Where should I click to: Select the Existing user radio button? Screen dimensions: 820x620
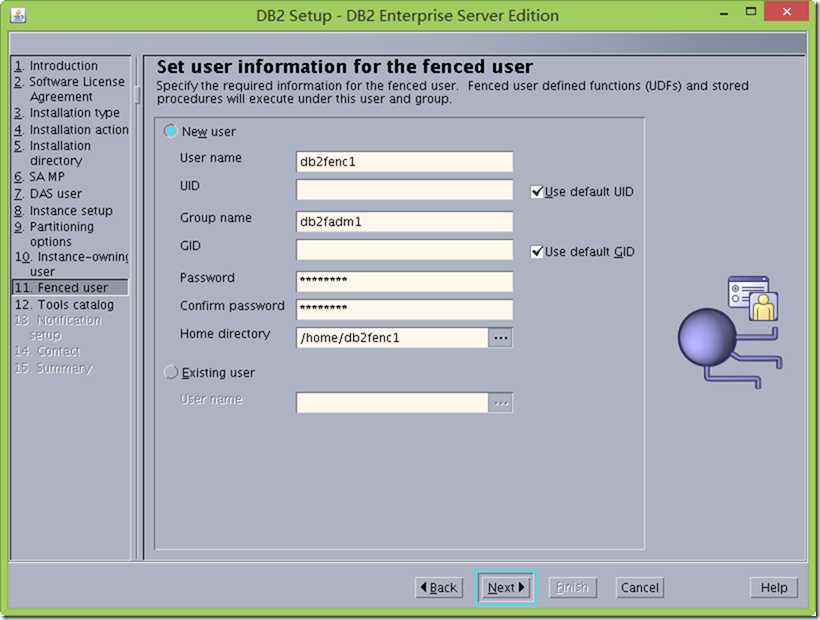tap(170, 372)
